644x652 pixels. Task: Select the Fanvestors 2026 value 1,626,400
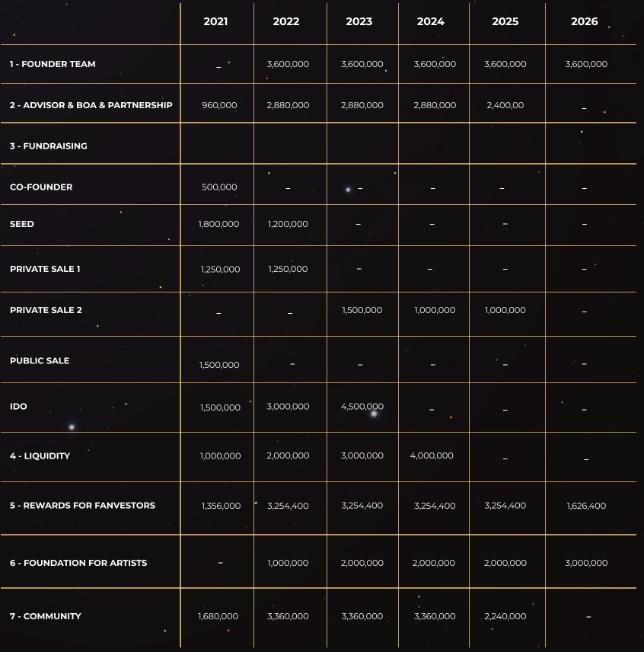click(586, 506)
